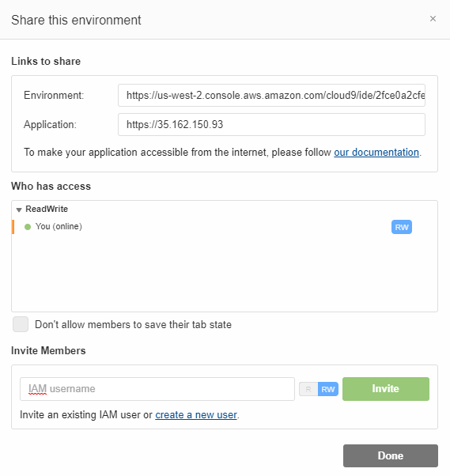Click the green Invite button
The height and width of the screenshot is (476, 450).
coord(386,389)
